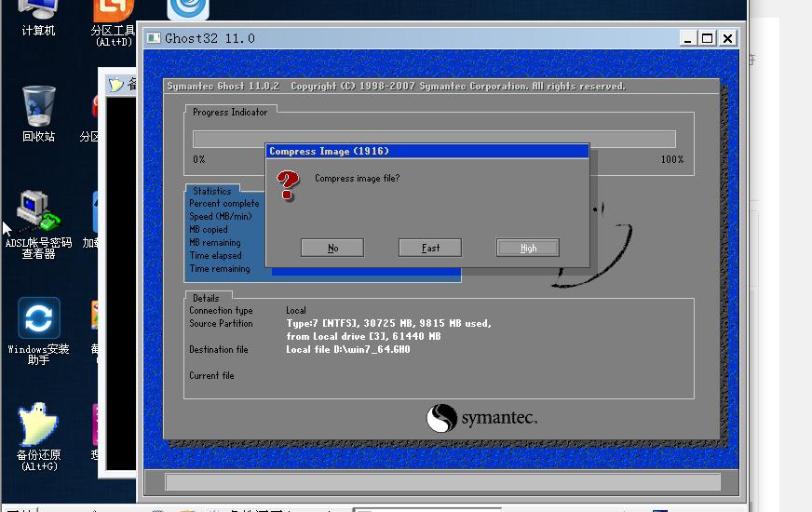Click the 'Type:7 [NTFS], 30725 MB' source text
812x512 pixels.
tap(388, 323)
